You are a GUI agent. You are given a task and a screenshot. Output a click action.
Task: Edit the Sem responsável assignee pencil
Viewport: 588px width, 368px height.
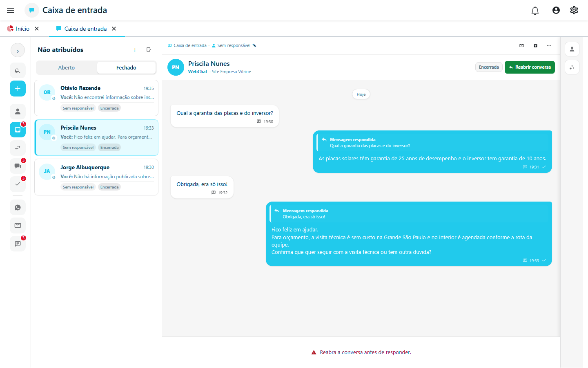pos(254,45)
